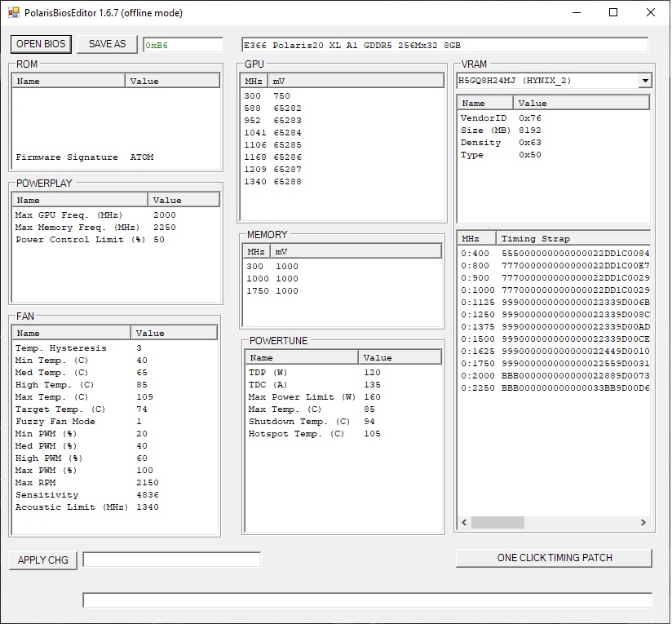This screenshot has width=672, height=624.
Task: Select GPU row 1209 MHz
Action: (342, 170)
